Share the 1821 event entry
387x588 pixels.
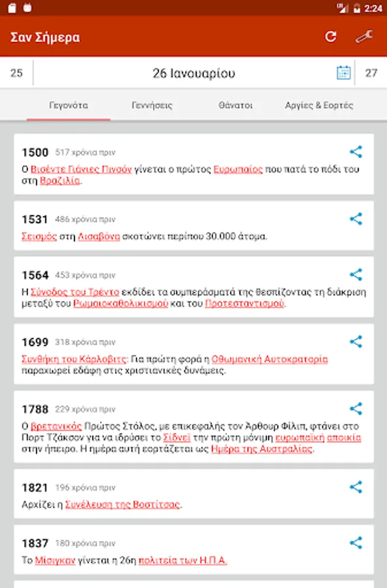(x=356, y=487)
